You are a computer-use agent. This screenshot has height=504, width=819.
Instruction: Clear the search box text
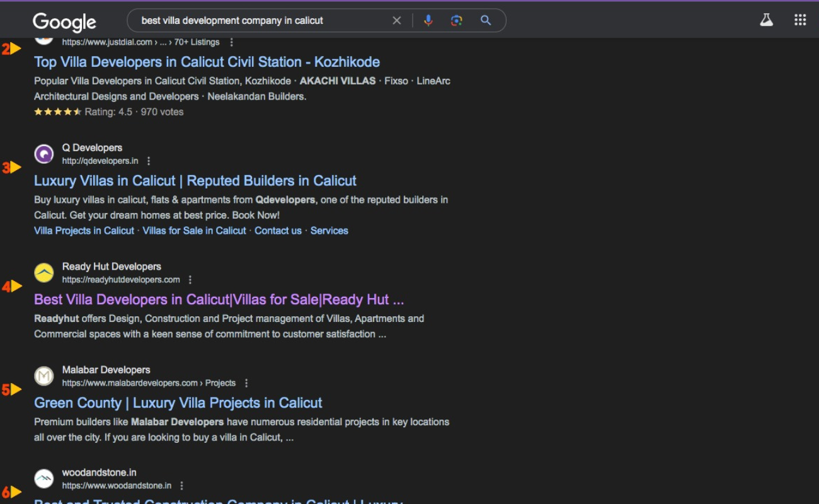pyautogui.click(x=397, y=20)
